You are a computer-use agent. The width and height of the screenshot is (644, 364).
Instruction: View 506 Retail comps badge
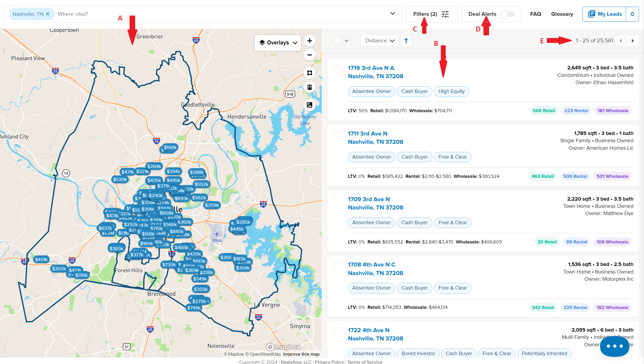point(544,111)
